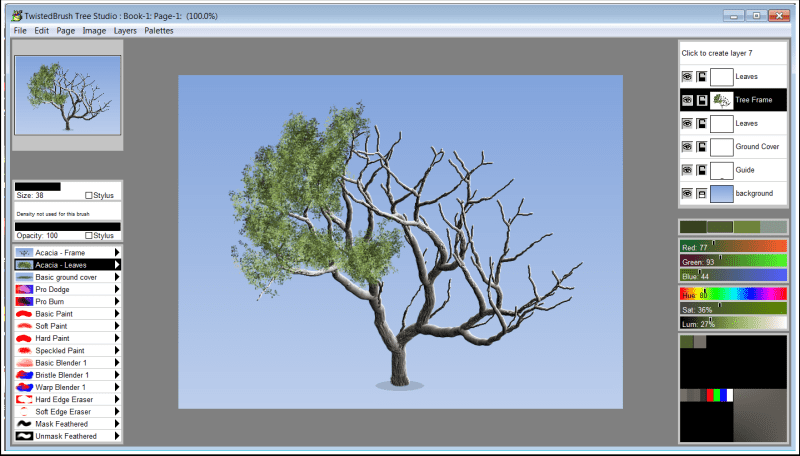This screenshot has width=800, height=456.
Task: Open the Palettes menu
Action: [158, 31]
